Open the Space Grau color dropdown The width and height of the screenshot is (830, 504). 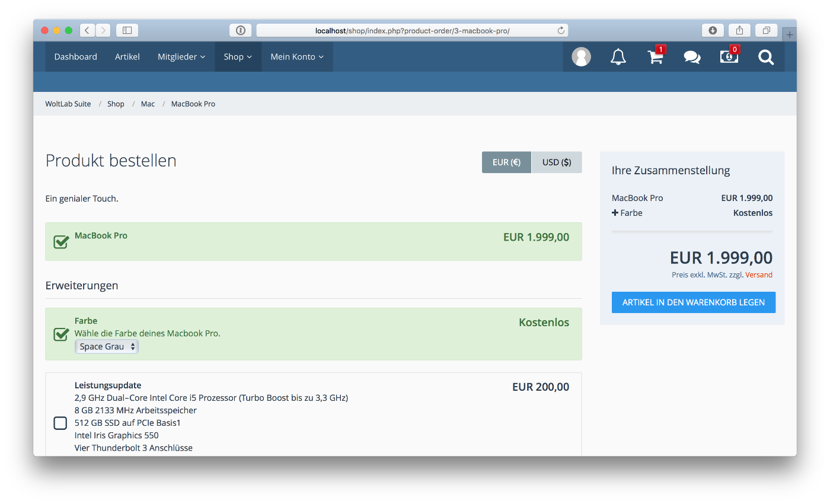107,347
